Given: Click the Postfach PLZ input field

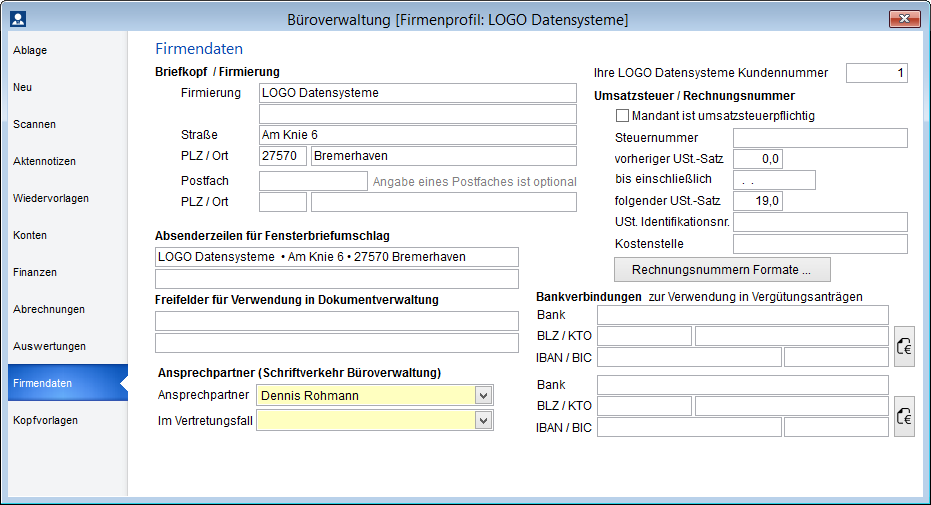Looking at the screenshot, I should pos(283,202).
